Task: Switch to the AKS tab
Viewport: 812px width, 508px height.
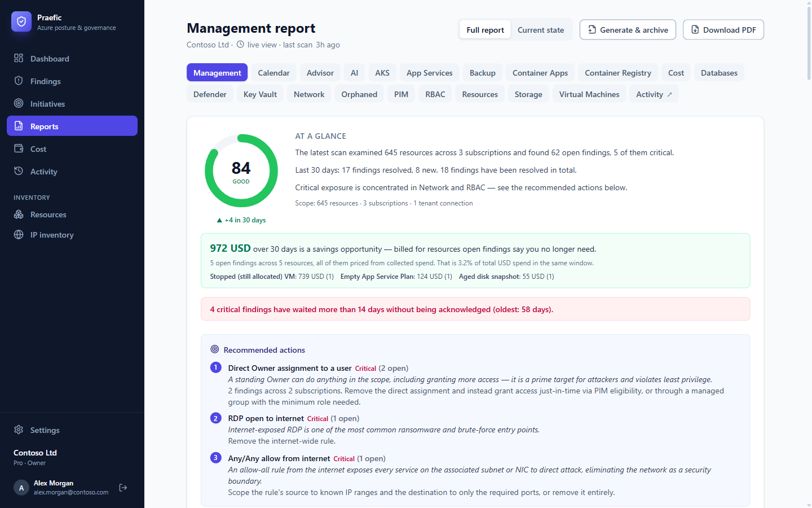Action: (382, 73)
